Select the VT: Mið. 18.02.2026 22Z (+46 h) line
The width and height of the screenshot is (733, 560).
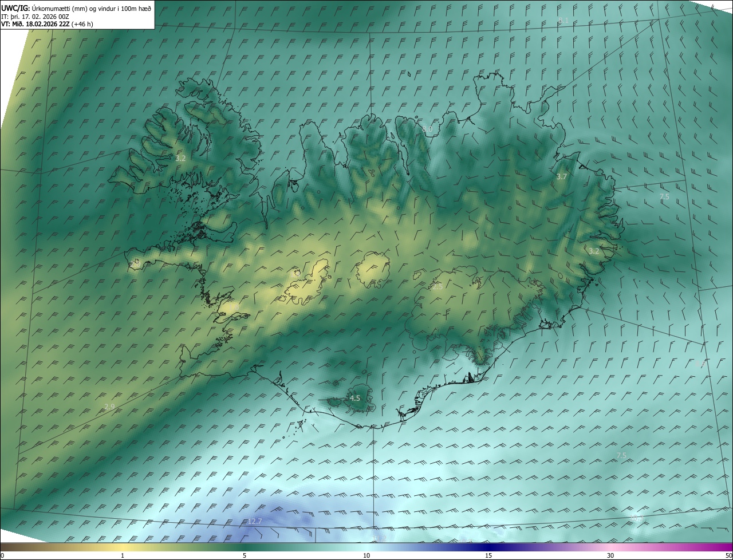click(x=48, y=24)
